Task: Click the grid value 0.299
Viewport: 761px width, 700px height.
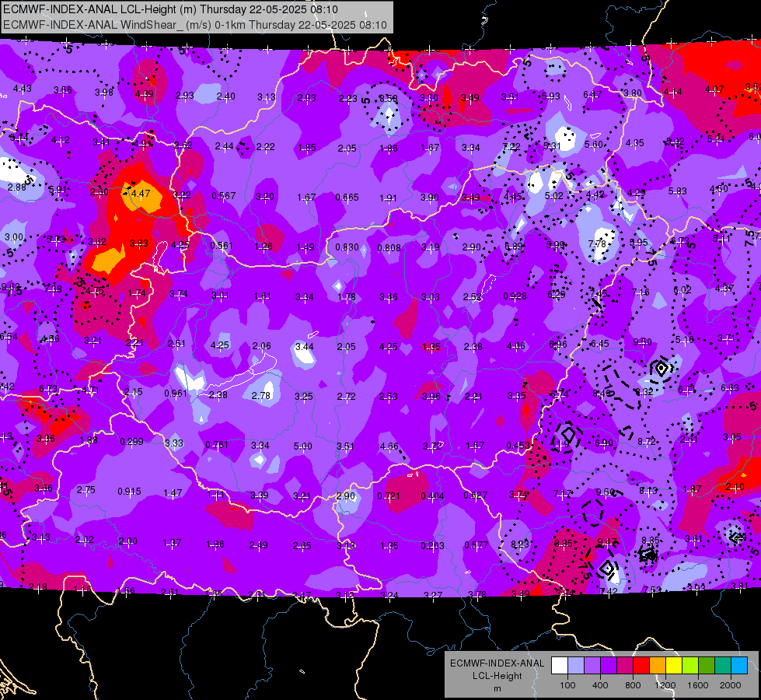Action: pos(131,442)
